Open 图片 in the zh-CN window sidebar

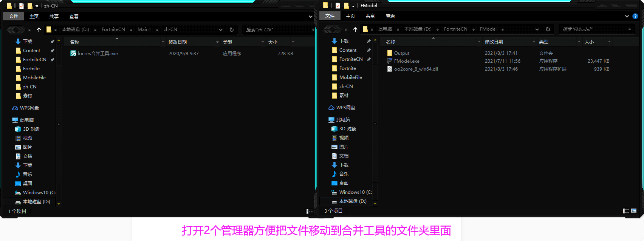coord(24,147)
